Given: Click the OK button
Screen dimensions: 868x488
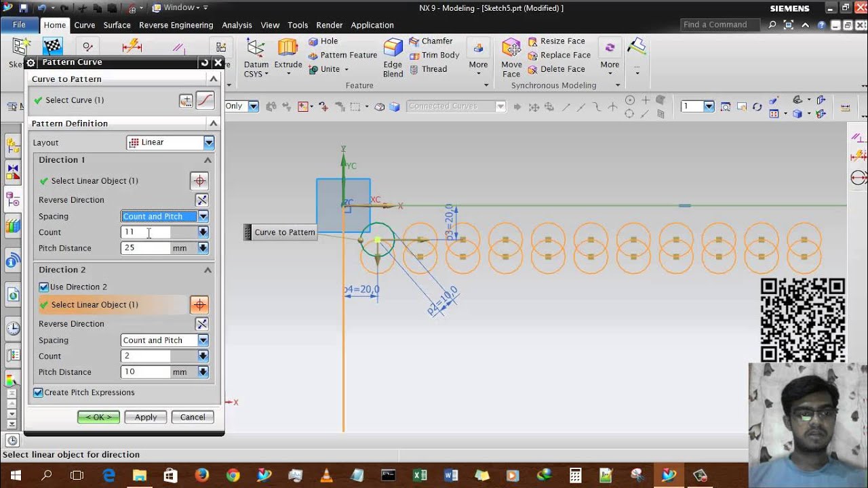Looking at the screenshot, I should [x=98, y=418].
